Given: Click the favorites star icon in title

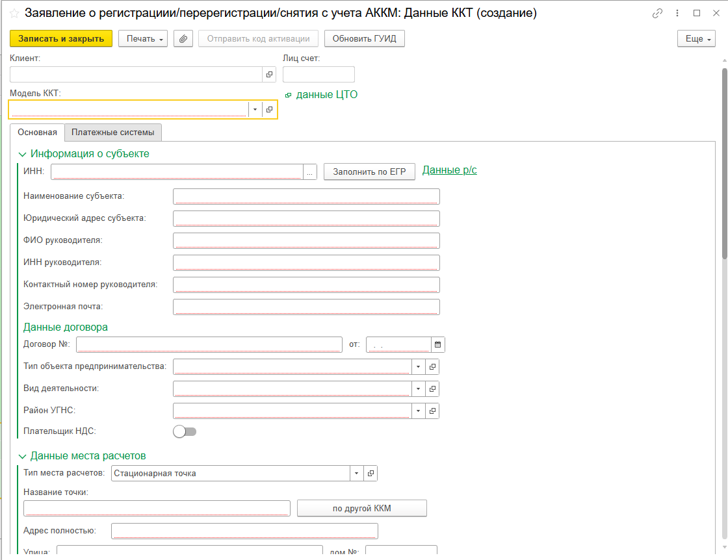Looking at the screenshot, I should 14,14.
